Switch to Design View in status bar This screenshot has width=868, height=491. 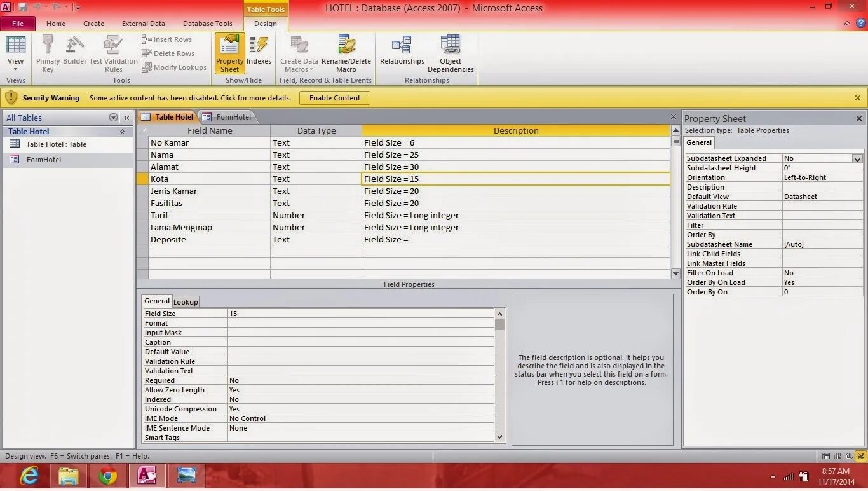[x=861, y=456]
